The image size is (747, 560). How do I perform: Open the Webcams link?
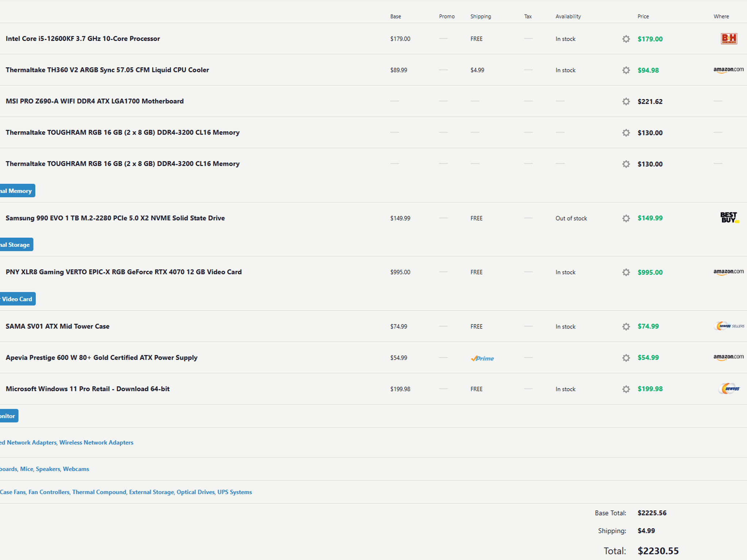click(x=76, y=469)
